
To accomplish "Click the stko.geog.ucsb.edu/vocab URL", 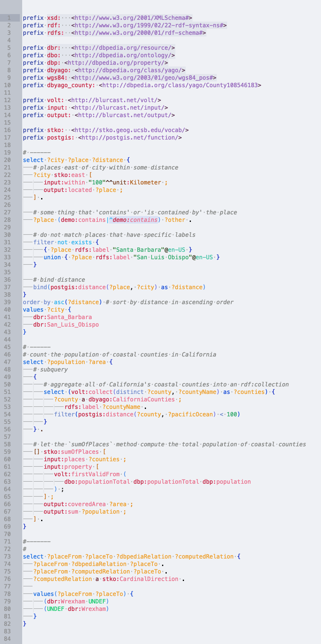I will [x=130, y=130].
